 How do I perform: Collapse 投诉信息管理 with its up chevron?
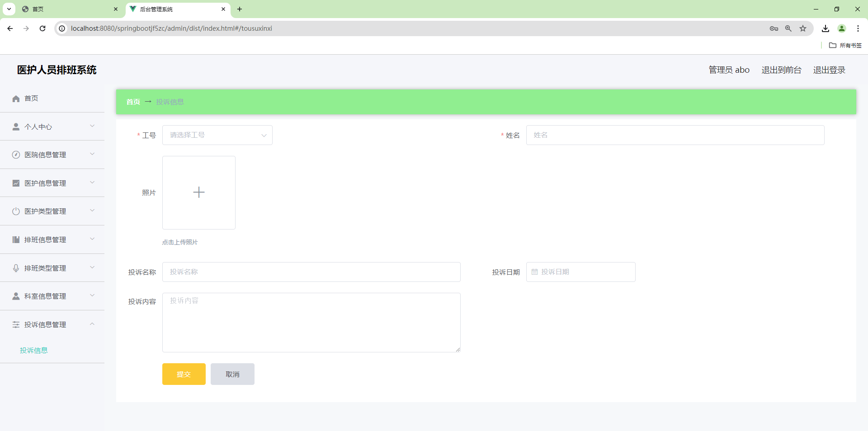pyautogui.click(x=92, y=324)
